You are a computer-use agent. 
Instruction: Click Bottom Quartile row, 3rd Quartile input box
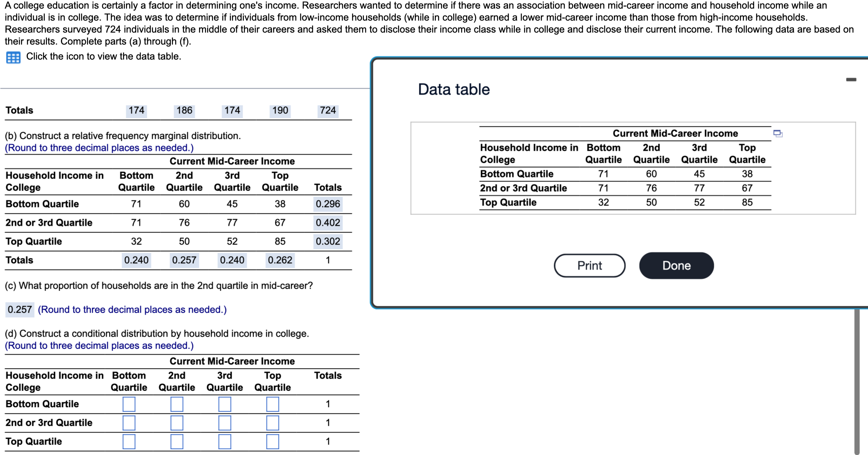tap(225, 404)
